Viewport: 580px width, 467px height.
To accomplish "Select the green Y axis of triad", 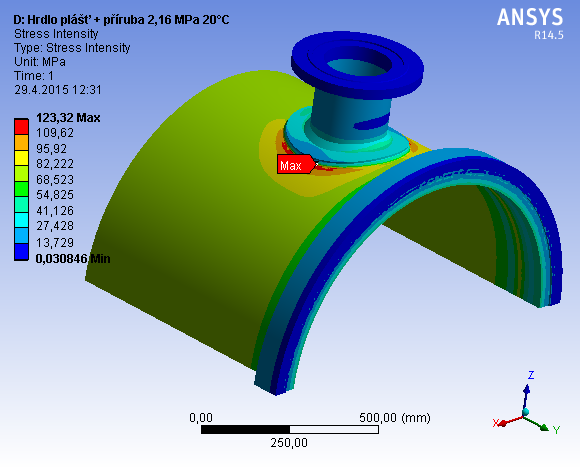I will (537, 424).
